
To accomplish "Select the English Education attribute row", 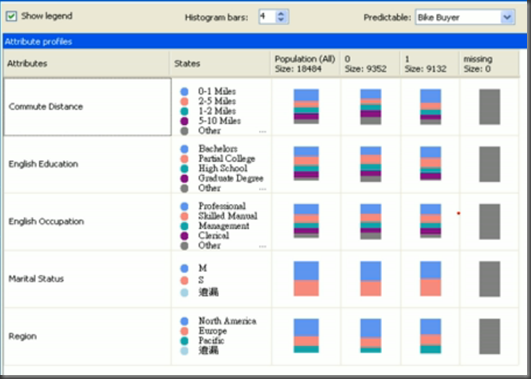I will [x=87, y=164].
